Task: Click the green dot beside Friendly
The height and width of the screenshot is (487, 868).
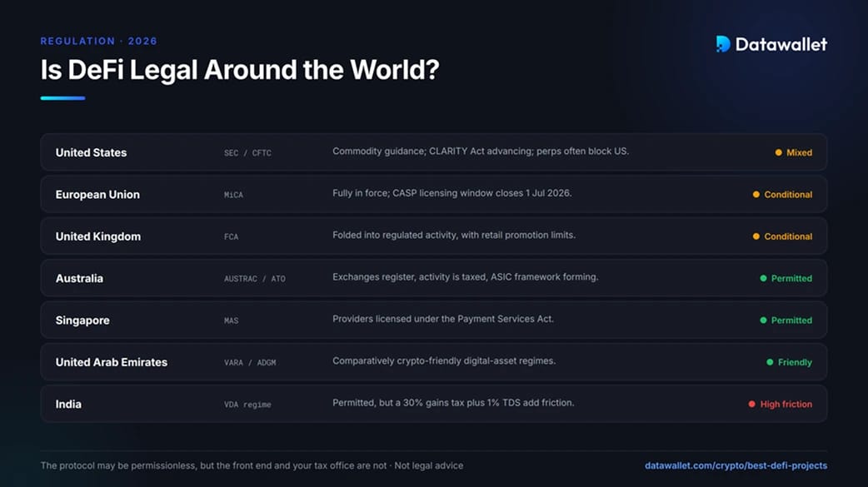Action: pos(770,362)
